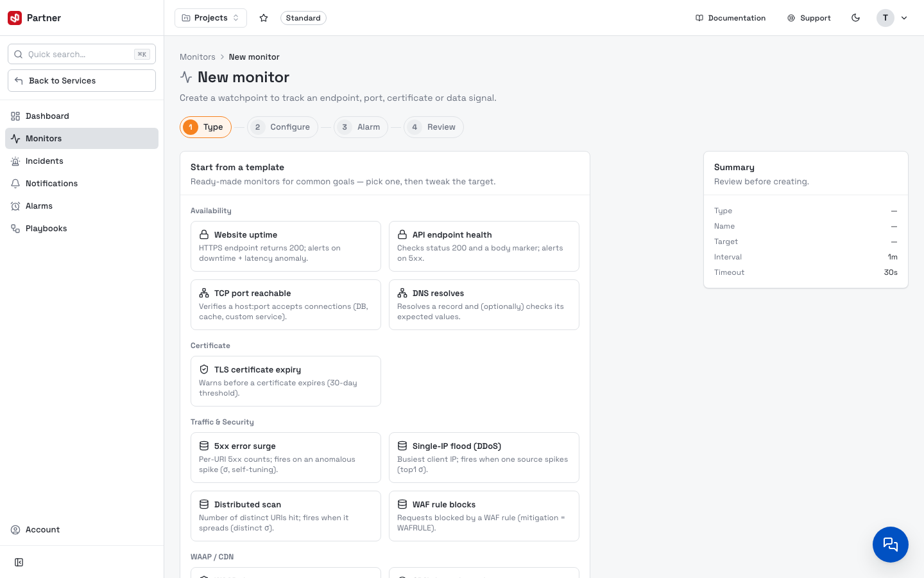Click the Availability section heading
This screenshot has height=578, width=924.
pyautogui.click(x=211, y=211)
